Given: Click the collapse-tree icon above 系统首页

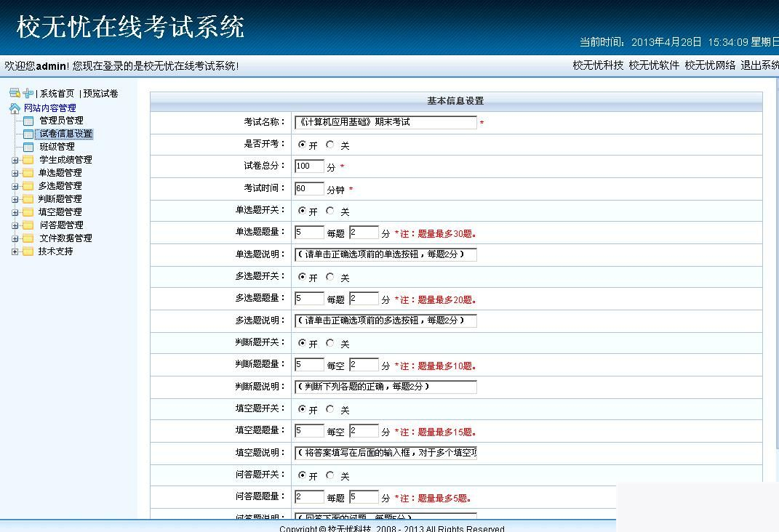Looking at the screenshot, I should click(13, 93).
